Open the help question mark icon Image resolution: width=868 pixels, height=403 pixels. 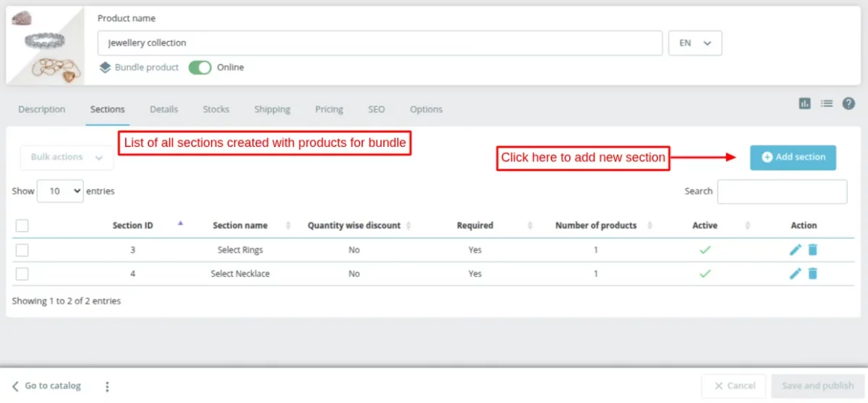pos(848,103)
